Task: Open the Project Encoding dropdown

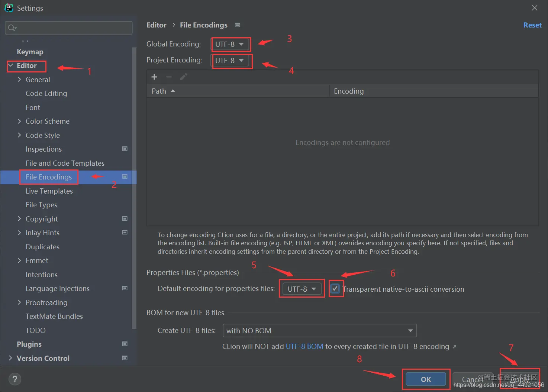Action: (230, 61)
